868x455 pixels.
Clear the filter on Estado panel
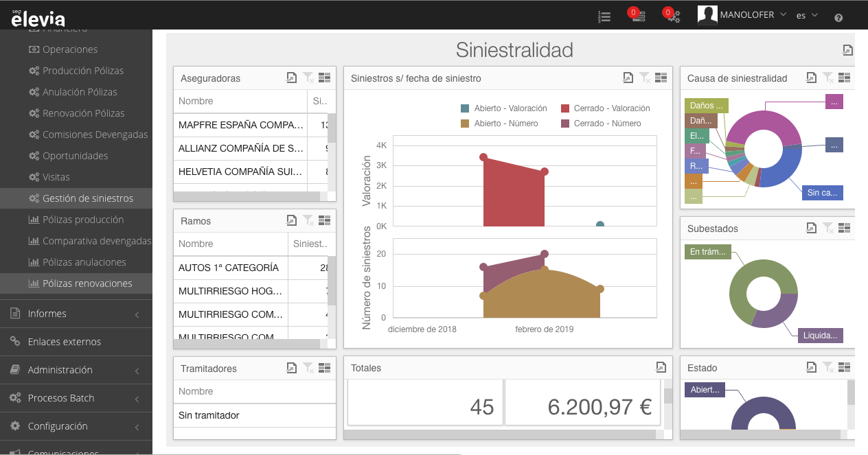click(828, 368)
